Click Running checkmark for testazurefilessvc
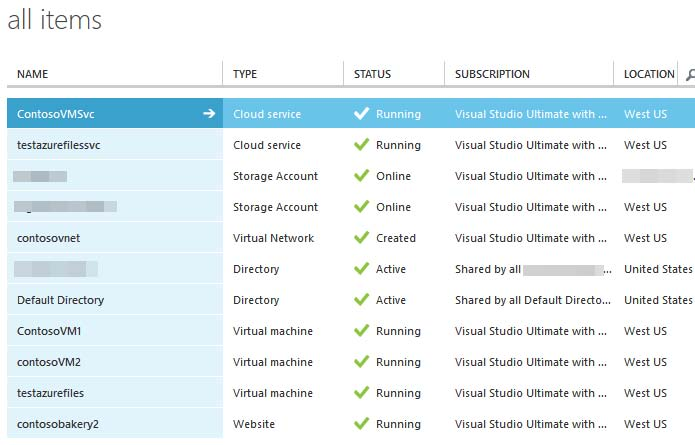 pos(362,145)
